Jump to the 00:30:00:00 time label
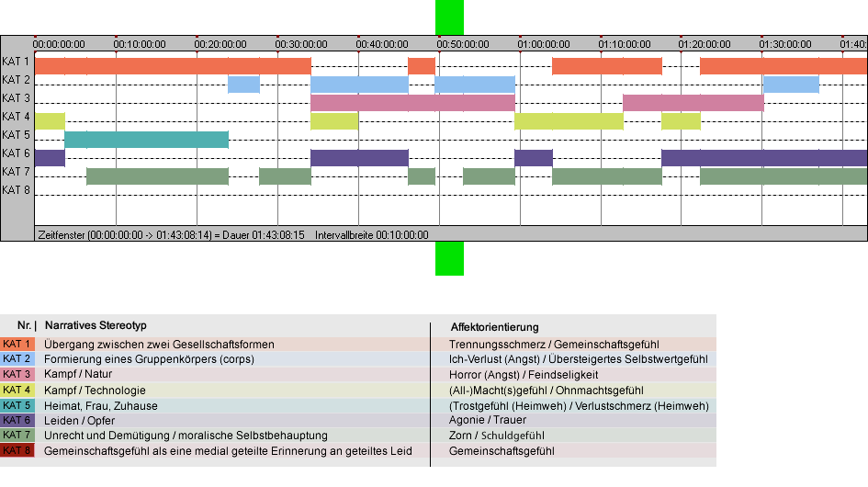Image resolution: width=868 pixels, height=487 pixels. point(301,44)
